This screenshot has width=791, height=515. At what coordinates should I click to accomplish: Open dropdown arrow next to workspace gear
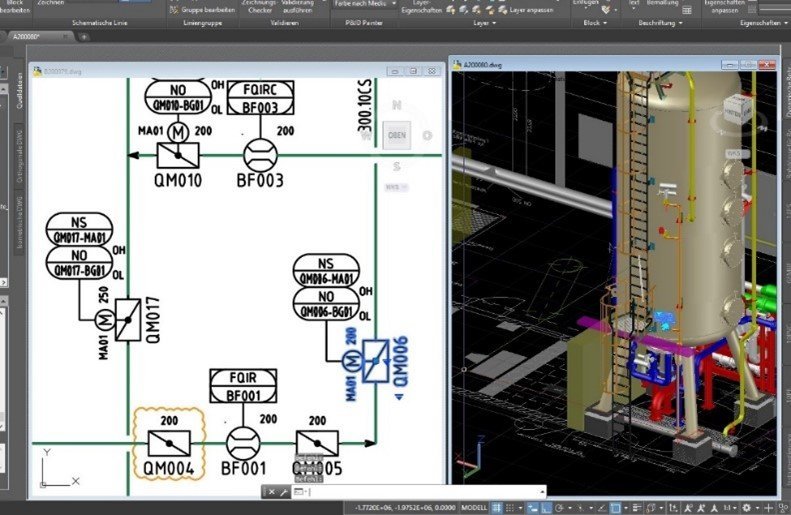pyautogui.click(x=757, y=508)
